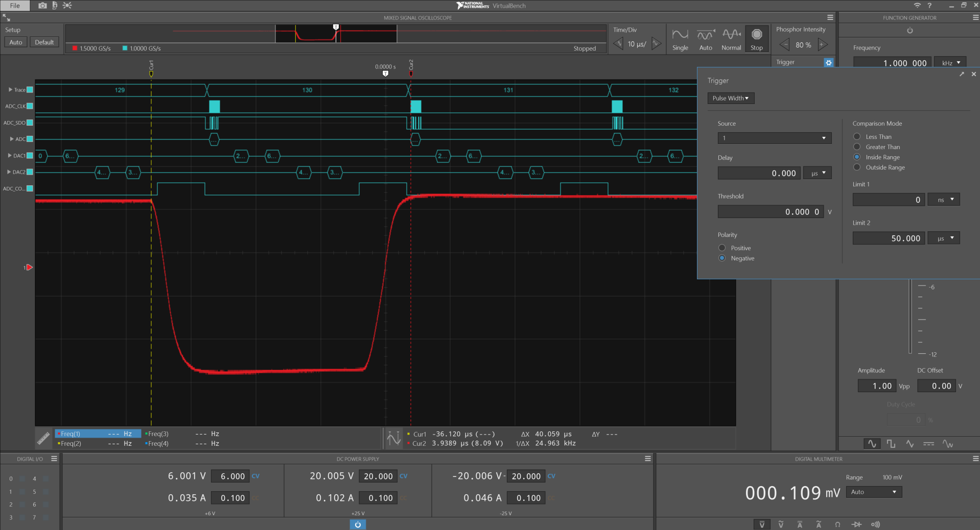Open the trigger Source dropdown
Image resolution: width=980 pixels, height=530 pixels.
click(774, 138)
